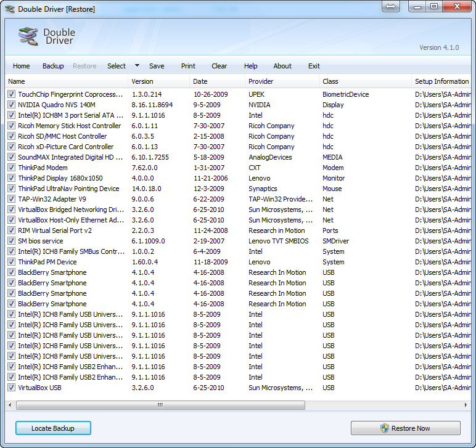Click Save in the toolbar

coord(157,66)
